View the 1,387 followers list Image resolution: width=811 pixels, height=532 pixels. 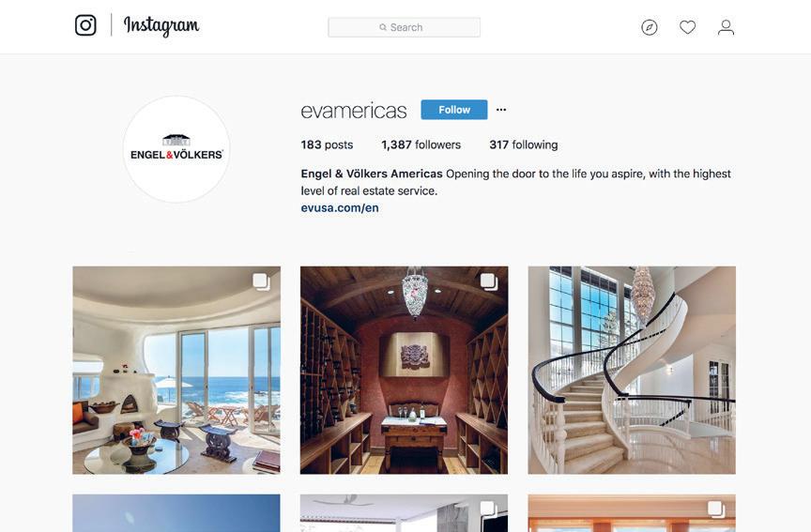point(421,144)
